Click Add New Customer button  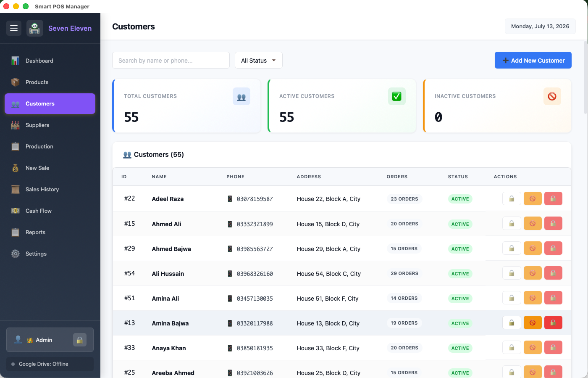(533, 60)
